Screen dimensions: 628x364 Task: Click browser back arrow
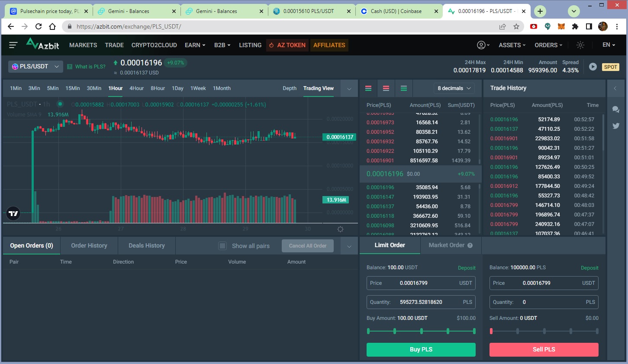coord(11,26)
